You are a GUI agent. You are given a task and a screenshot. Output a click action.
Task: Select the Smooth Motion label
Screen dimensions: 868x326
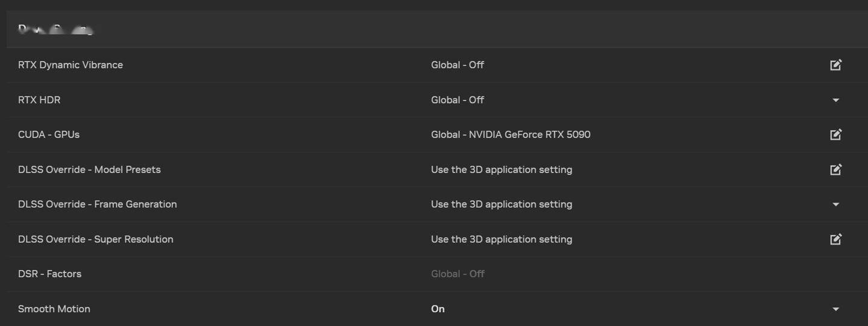tap(54, 309)
